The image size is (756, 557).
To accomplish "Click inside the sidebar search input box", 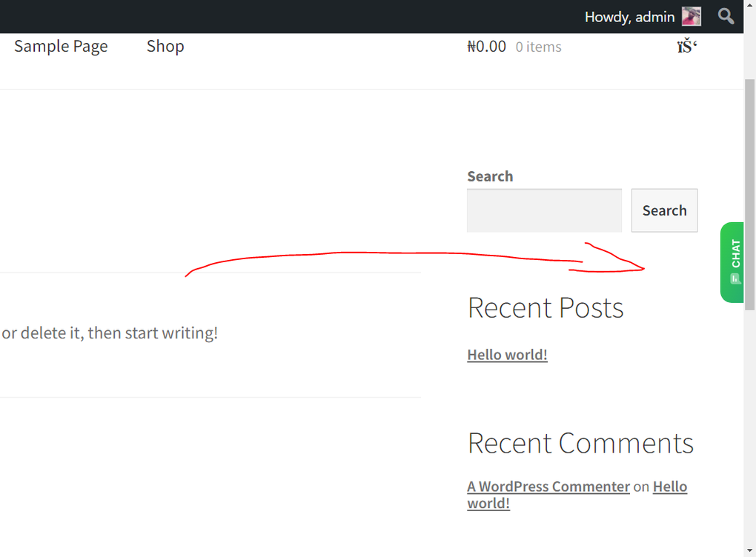I will point(544,210).
